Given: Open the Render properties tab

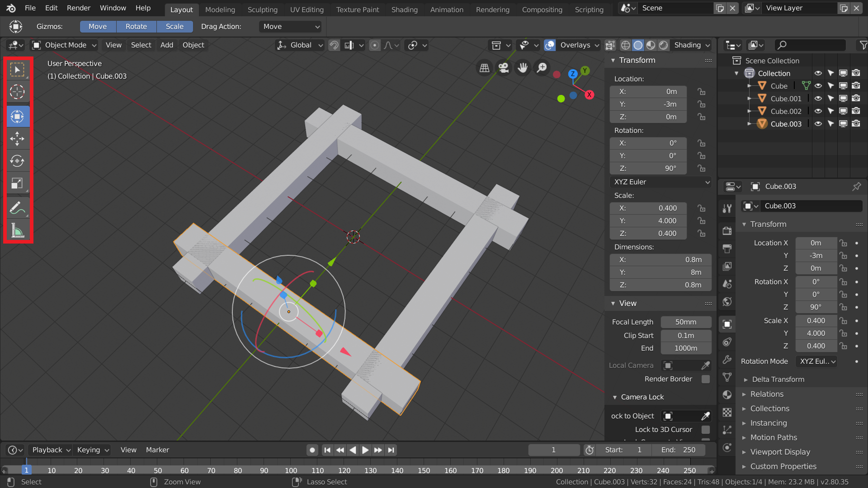Looking at the screenshot, I should (x=727, y=231).
